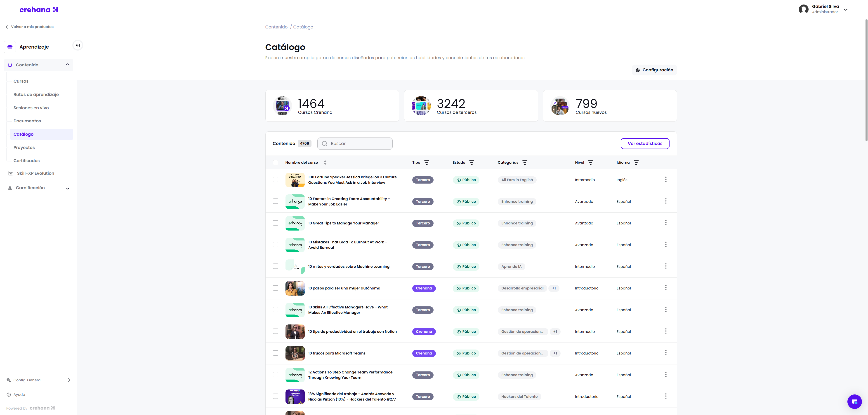
Task: Sort by Nombre del curso arrows
Action: pyautogui.click(x=325, y=163)
